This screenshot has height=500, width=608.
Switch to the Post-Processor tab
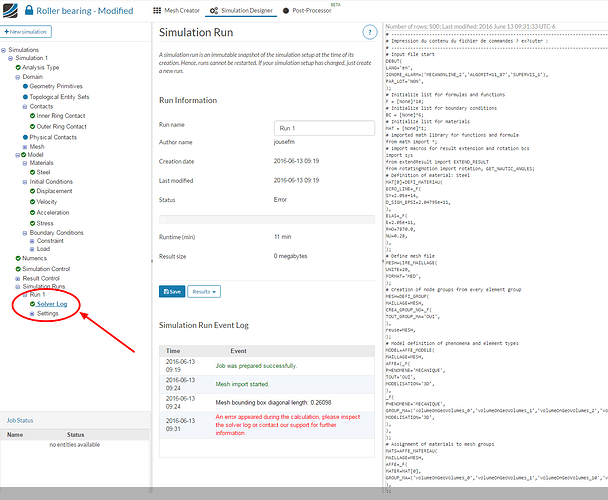[307, 10]
